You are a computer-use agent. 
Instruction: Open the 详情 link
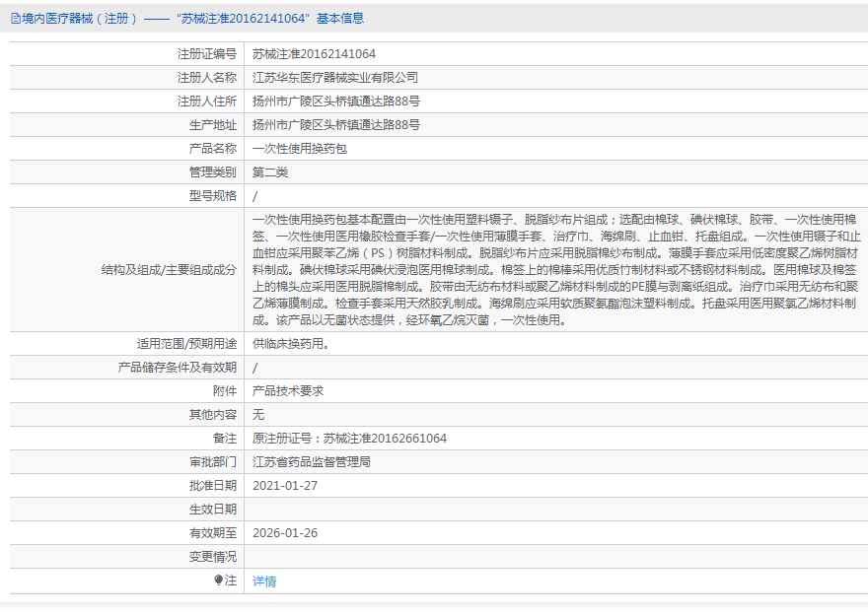click(264, 581)
